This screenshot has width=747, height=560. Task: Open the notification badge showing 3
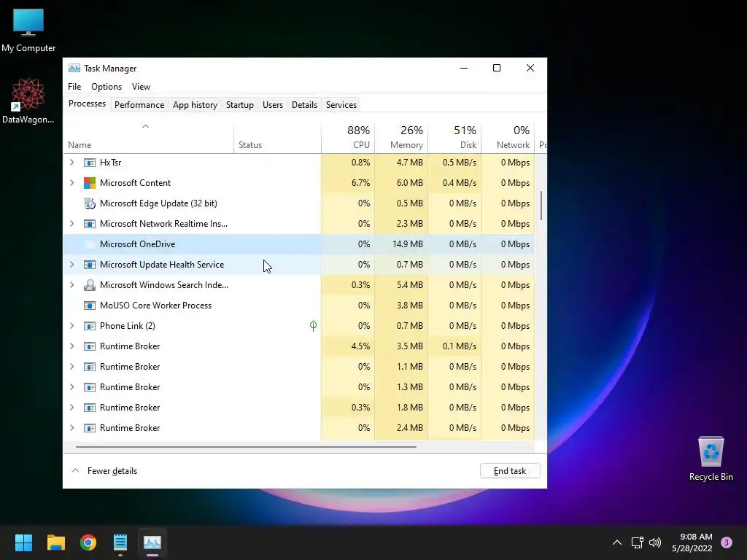coord(727,542)
